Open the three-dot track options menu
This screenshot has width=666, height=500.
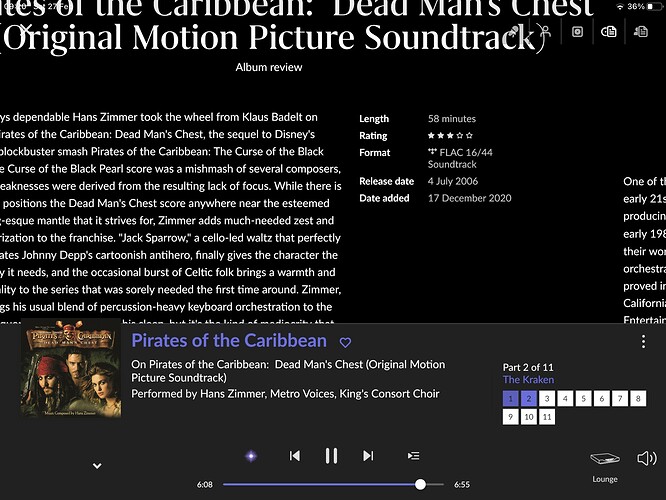pos(643,342)
